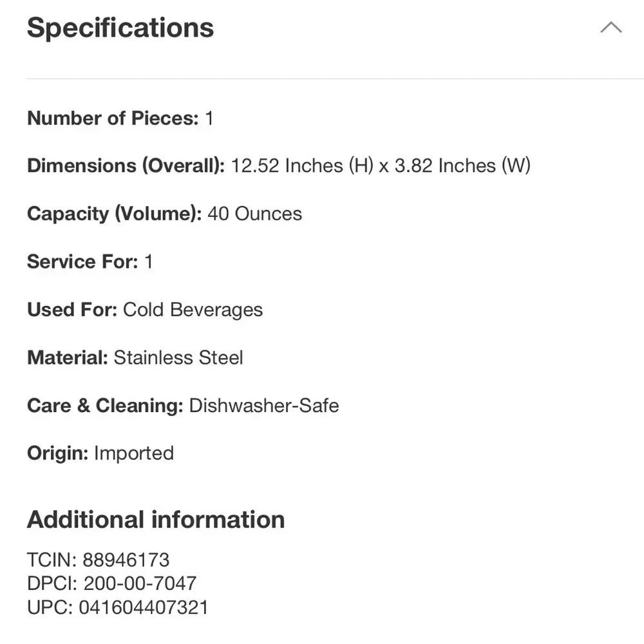Click the UPC code 041604407321
This screenshot has height=644, width=644.
coord(143,607)
